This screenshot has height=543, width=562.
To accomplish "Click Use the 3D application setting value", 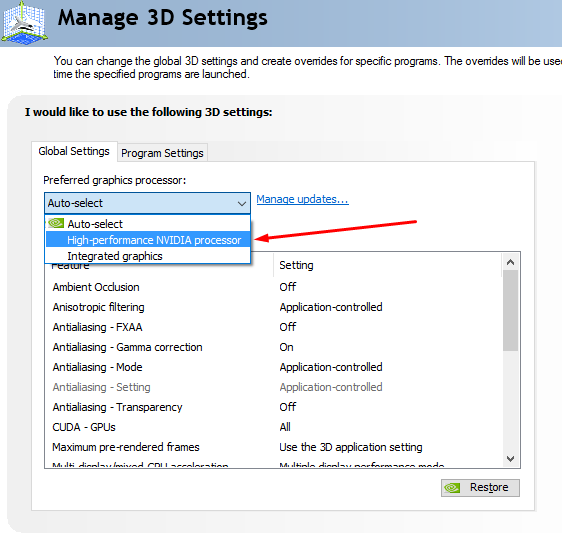I will coord(351,447).
